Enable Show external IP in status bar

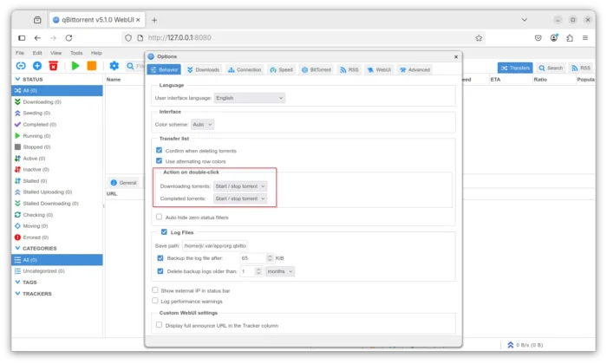(x=155, y=289)
